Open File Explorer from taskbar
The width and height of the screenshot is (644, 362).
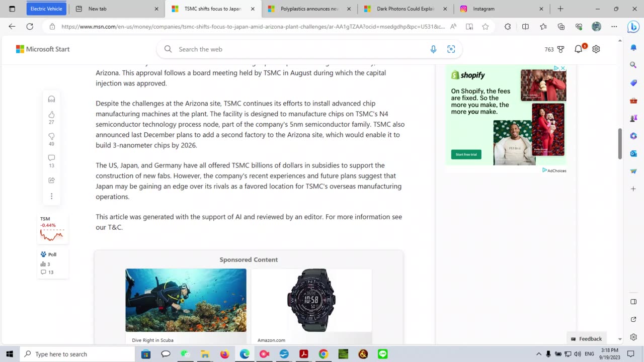click(x=205, y=354)
